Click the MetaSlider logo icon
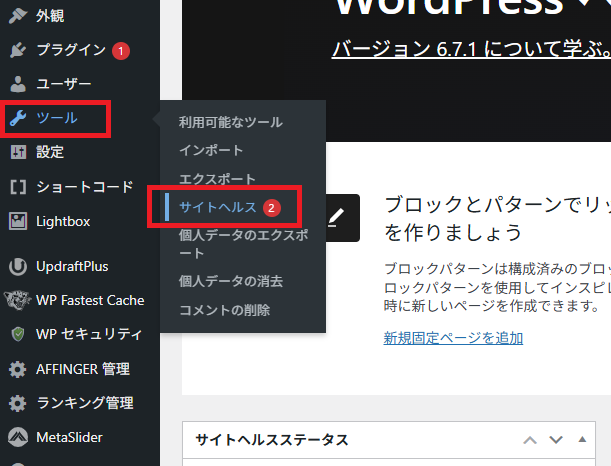Screen dimensions: 611x466 point(17,437)
